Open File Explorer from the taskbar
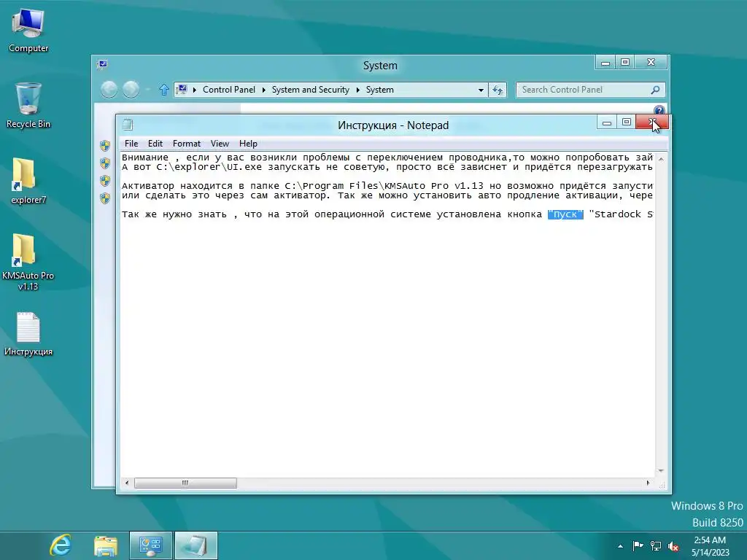This screenshot has width=747, height=560. tap(106, 545)
